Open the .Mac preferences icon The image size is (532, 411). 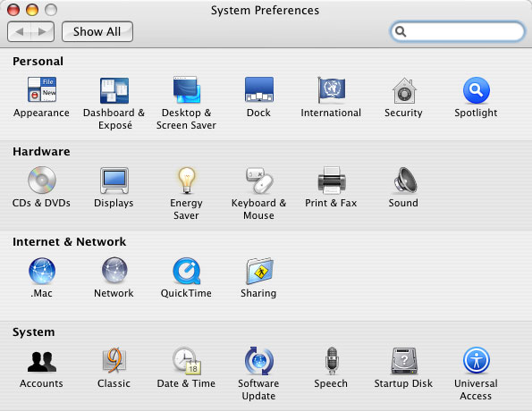(x=42, y=271)
